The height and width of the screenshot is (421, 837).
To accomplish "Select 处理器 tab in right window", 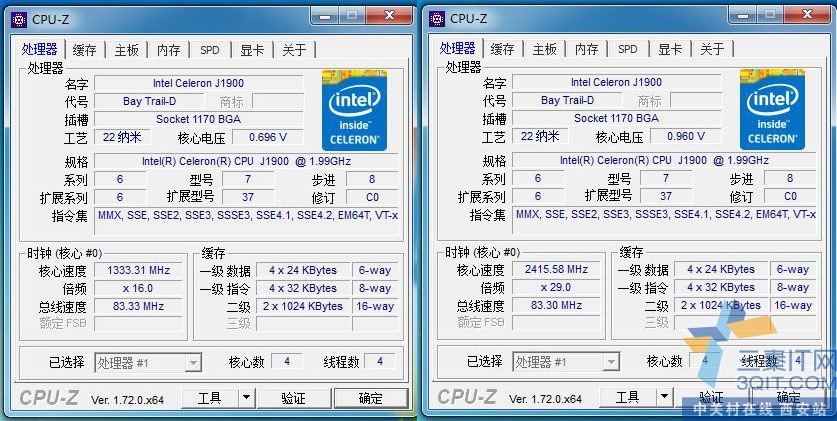I will coord(457,49).
